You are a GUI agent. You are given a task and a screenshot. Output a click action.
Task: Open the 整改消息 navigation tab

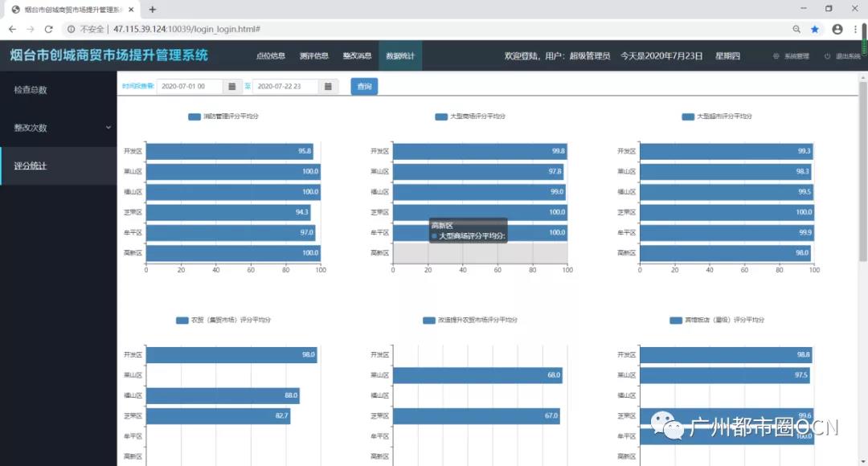(357, 56)
